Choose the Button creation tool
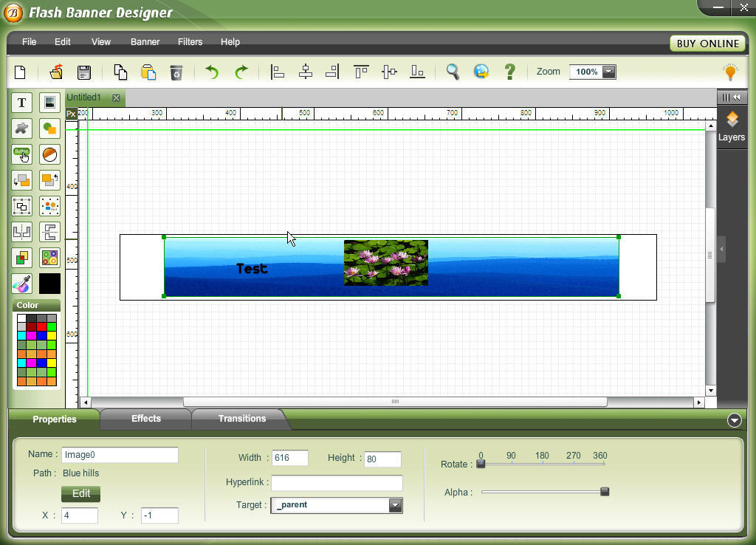This screenshot has width=756, height=545. coord(21,154)
